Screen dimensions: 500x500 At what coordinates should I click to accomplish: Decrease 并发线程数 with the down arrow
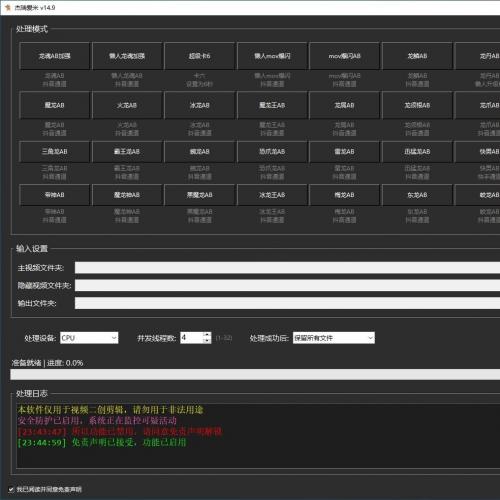207,341
